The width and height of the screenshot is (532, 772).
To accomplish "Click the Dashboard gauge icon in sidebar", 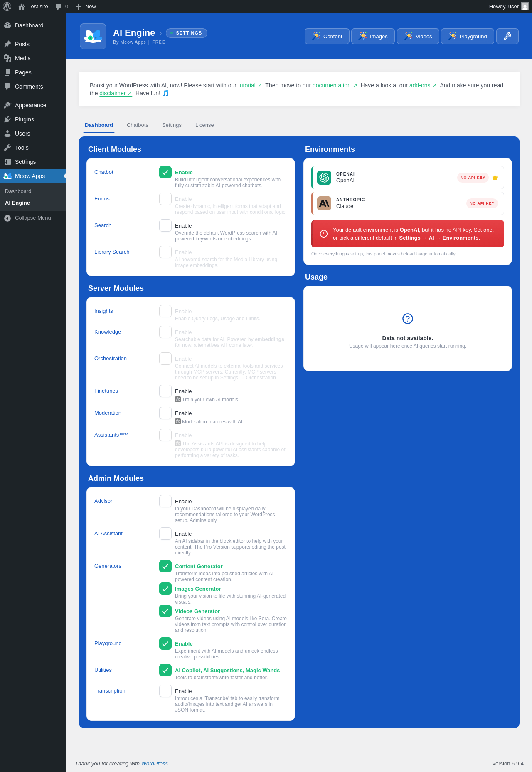I will coord(7,25).
